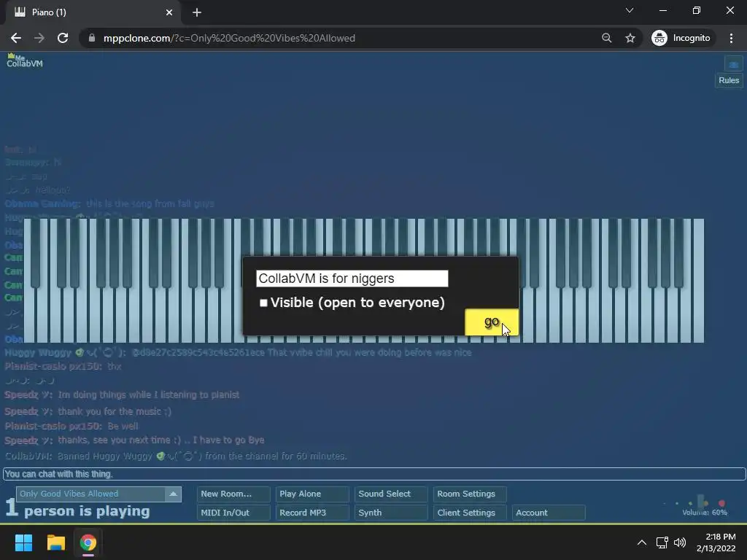747x560 pixels.
Task: Click the room list arrow beside room name
Action: point(173,494)
